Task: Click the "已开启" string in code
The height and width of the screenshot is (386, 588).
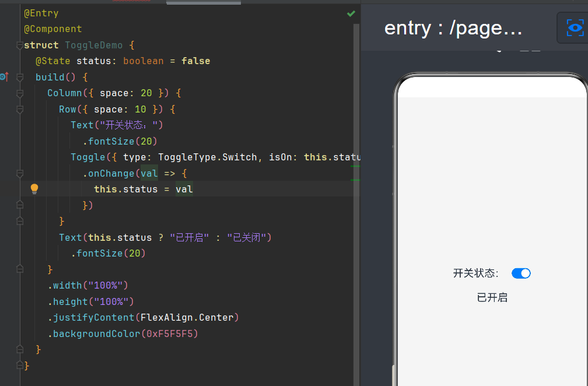Action: (x=190, y=237)
